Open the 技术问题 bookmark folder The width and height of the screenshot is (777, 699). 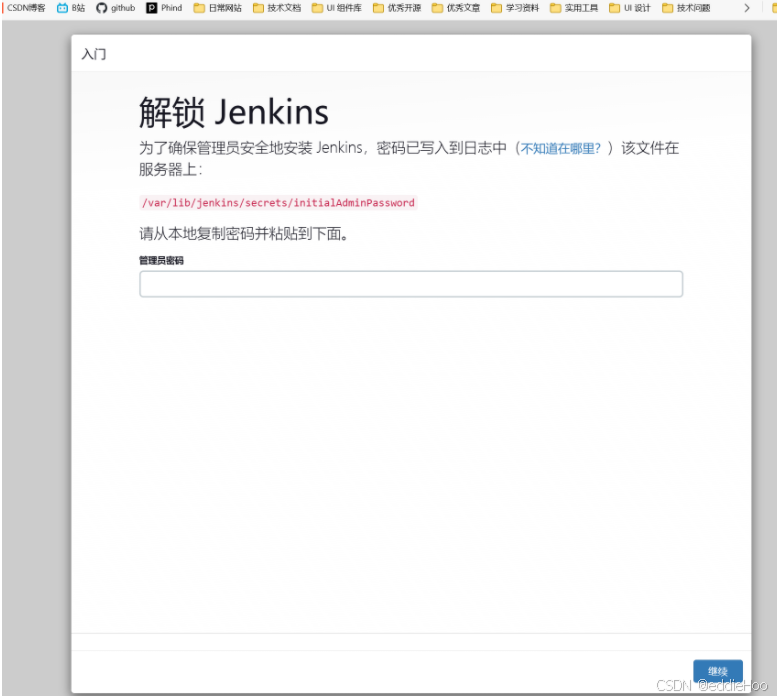click(686, 8)
